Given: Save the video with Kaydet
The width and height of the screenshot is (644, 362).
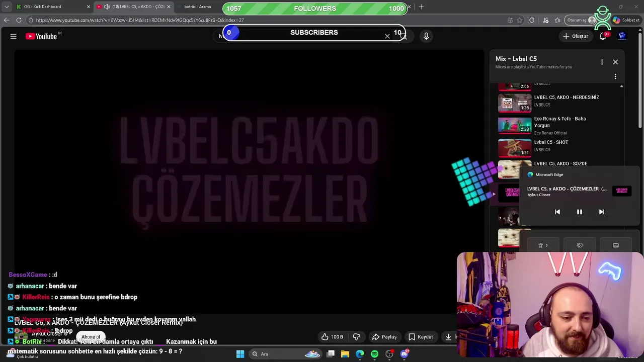Looking at the screenshot, I should pyautogui.click(x=421, y=337).
